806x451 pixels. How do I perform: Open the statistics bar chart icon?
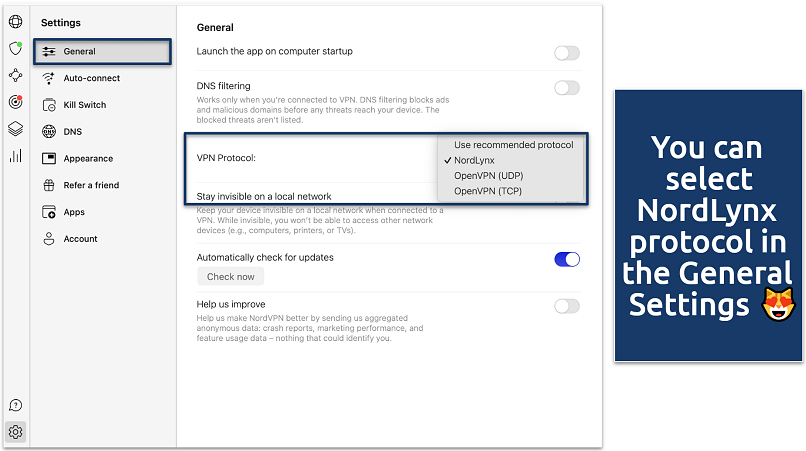(x=15, y=156)
